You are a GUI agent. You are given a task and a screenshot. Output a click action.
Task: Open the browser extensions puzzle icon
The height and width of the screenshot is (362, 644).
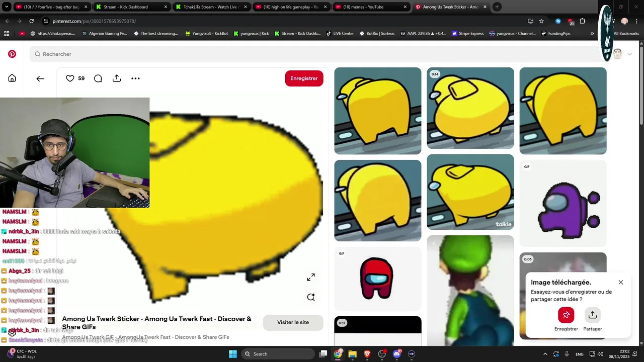pos(583,21)
